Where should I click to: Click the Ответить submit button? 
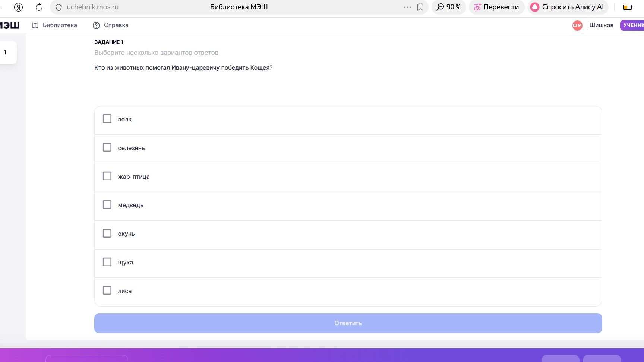[348, 323]
